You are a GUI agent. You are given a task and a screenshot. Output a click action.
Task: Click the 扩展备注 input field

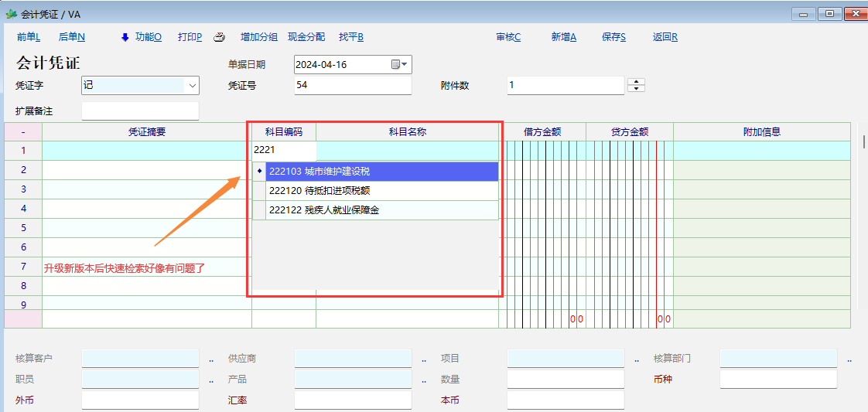[x=140, y=111]
